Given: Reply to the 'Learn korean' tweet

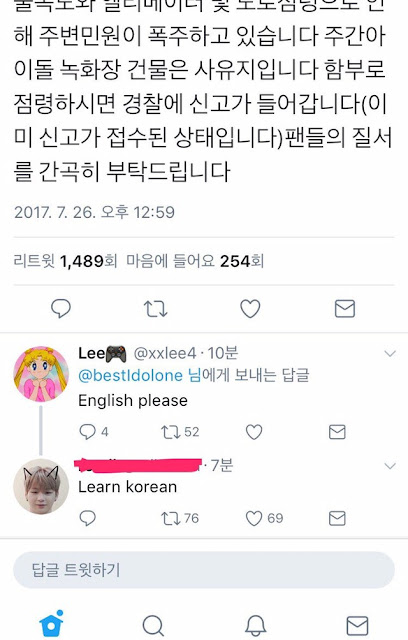Looking at the screenshot, I should coord(87,518).
